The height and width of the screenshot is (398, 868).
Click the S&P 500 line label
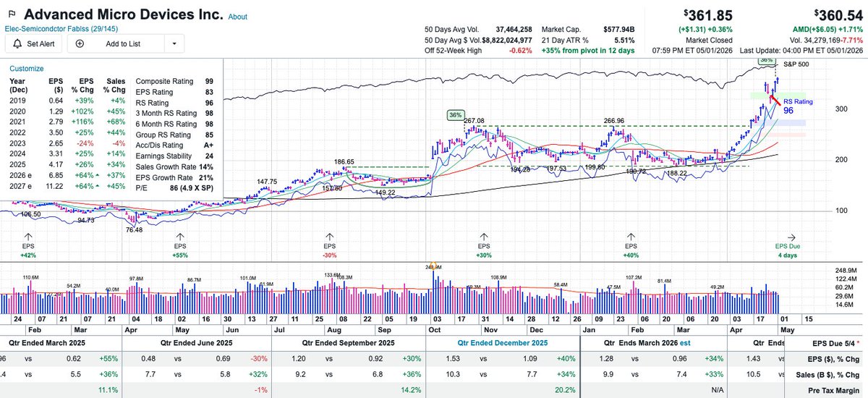coord(796,64)
